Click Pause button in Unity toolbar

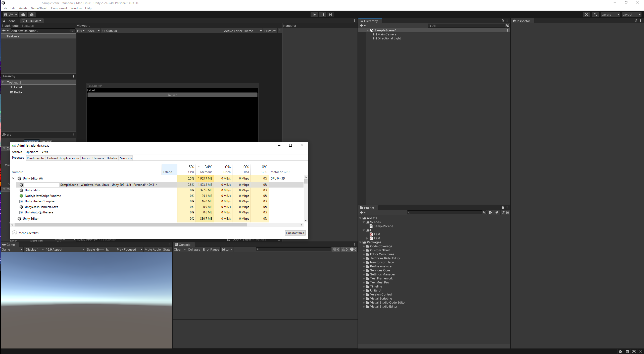pyautogui.click(x=322, y=15)
